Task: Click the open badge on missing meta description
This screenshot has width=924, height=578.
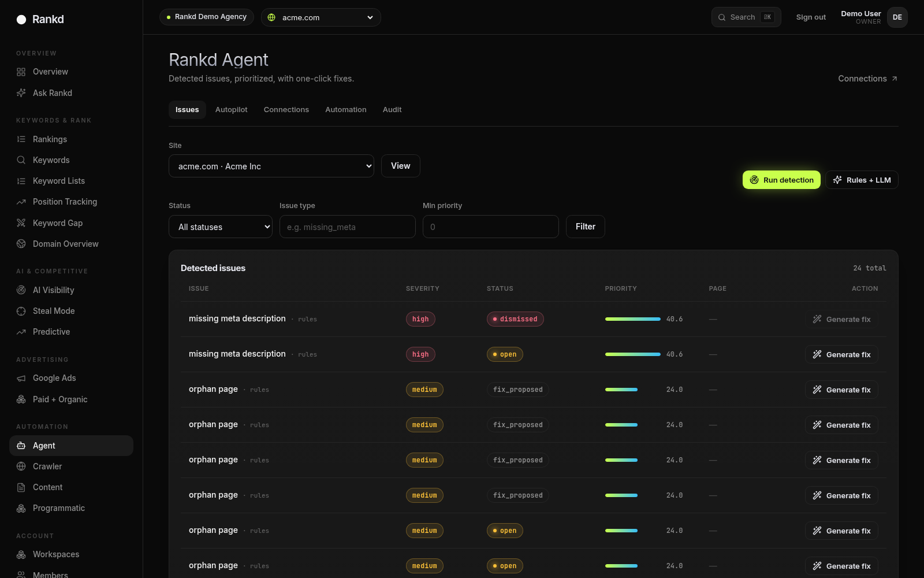Action: (x=505, y=354)
